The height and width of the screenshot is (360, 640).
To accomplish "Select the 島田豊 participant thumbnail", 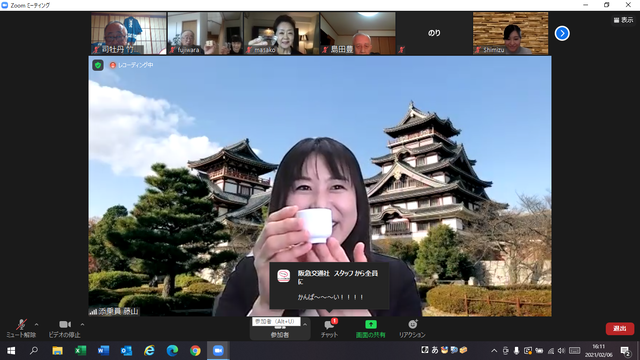I will click(x=358, y=33).
